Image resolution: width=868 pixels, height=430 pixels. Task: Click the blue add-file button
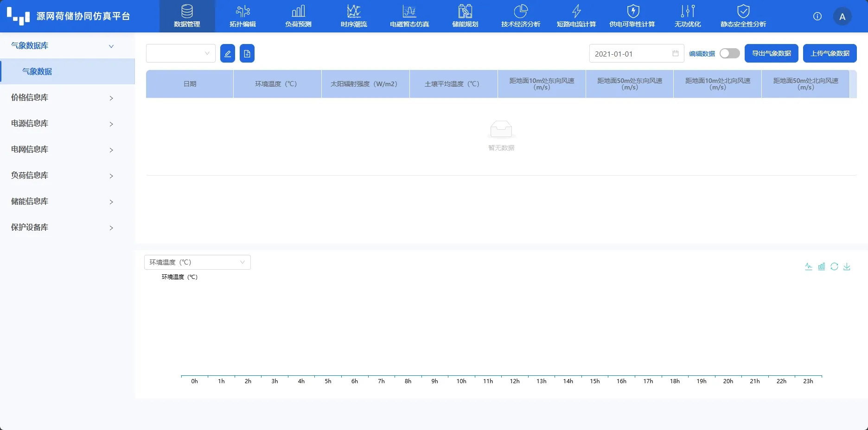pyautogui.click(x=247, y=53)
